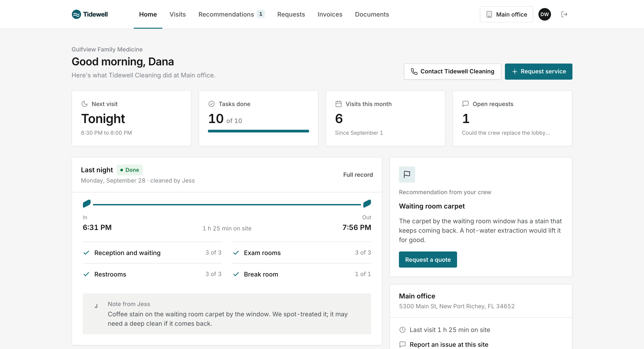Click the chat icon beside Report an issue
Viewport: 644px width, 349px height.
click(402, 345)
